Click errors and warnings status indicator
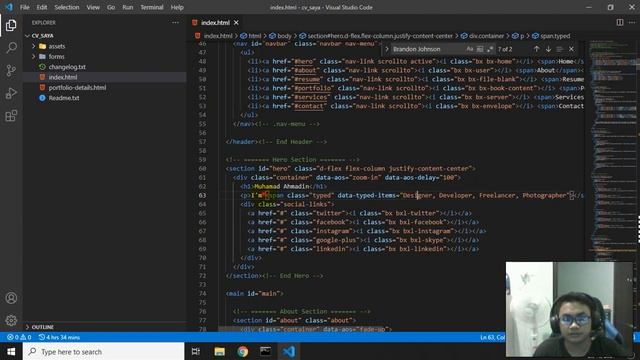 coord(19,338)
